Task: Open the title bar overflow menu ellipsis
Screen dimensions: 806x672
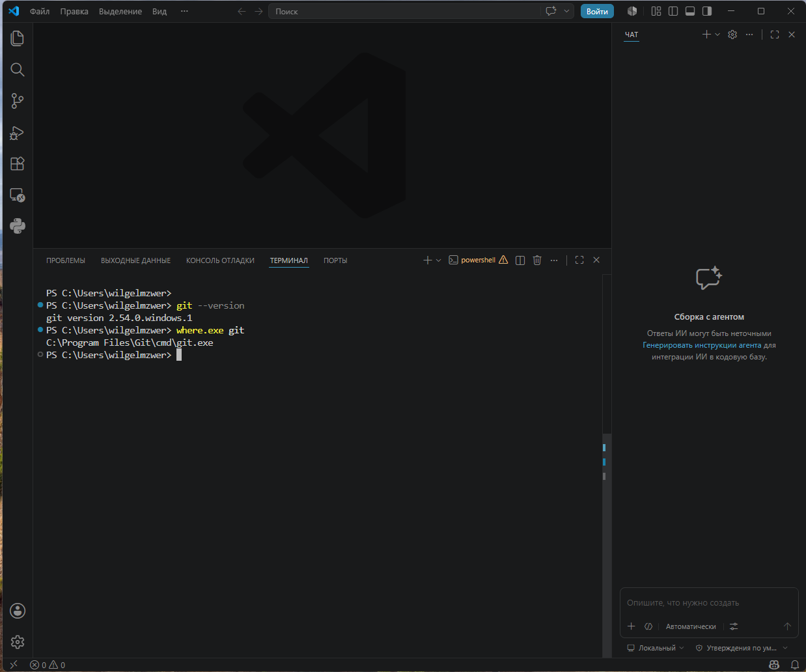Action: (184, 11)
